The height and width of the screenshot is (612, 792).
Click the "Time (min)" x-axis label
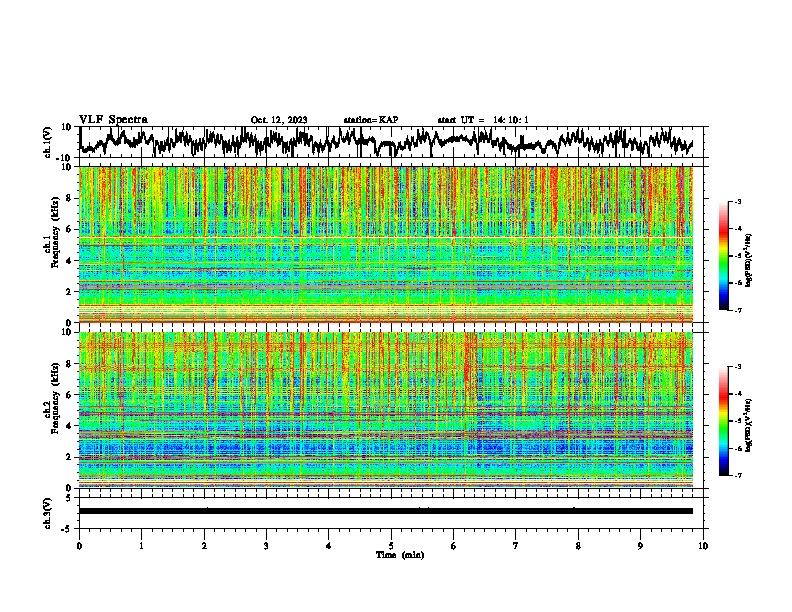[x=400, y=555]
